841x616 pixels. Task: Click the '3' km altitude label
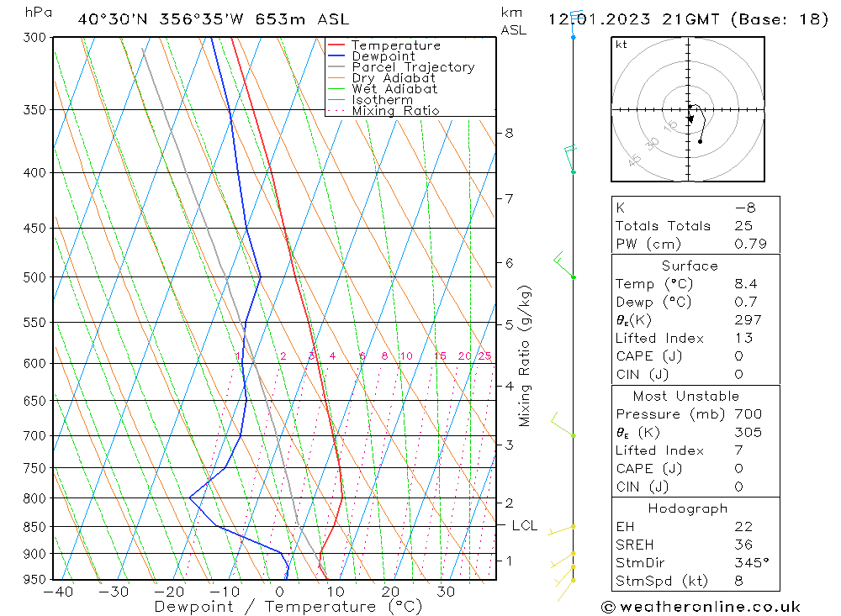coord(509,445)
